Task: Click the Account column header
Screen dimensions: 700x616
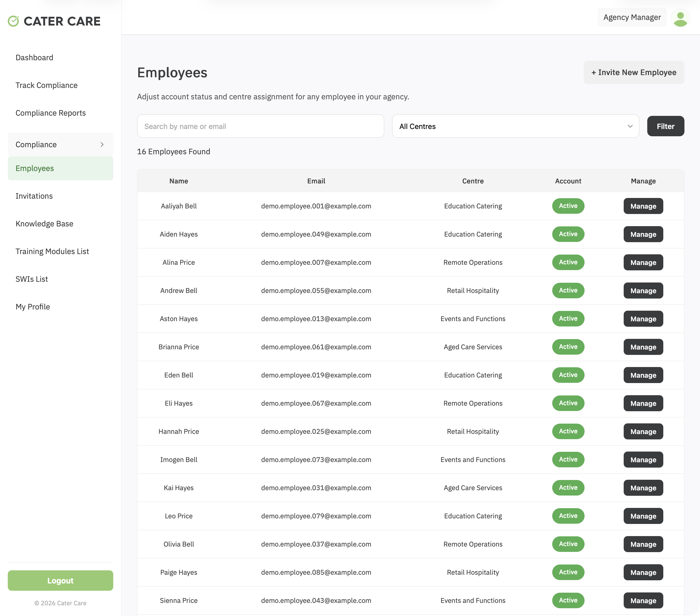Action: [x=568, y=181]
